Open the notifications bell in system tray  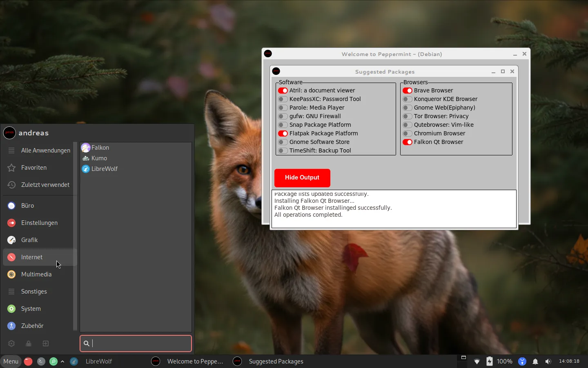tap(535, 361)
